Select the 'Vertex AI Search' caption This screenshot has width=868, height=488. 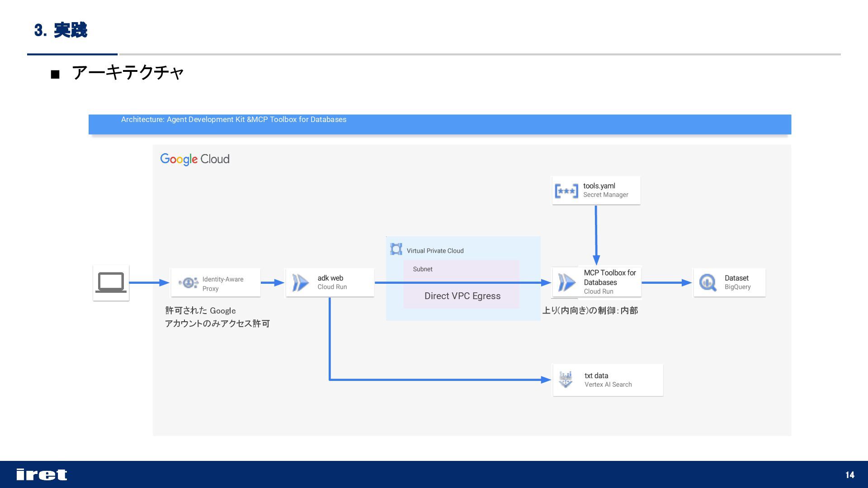tap(608, 385)
